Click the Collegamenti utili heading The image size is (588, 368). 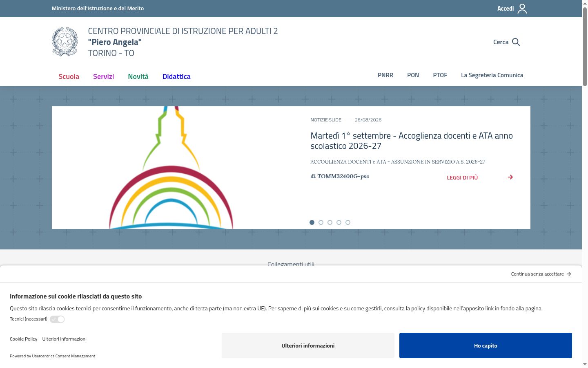click(291, 264)
